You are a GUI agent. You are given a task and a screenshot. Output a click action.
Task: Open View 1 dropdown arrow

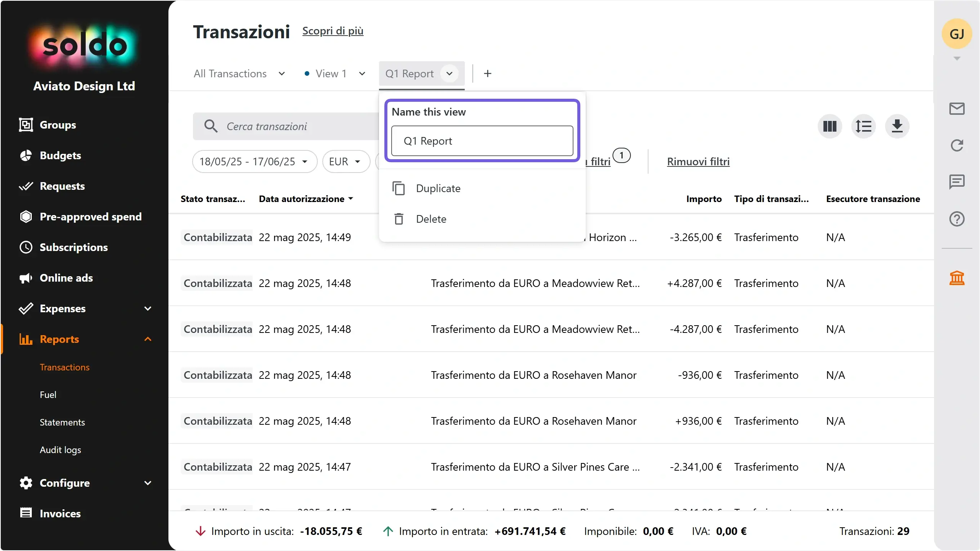[362, 73]
